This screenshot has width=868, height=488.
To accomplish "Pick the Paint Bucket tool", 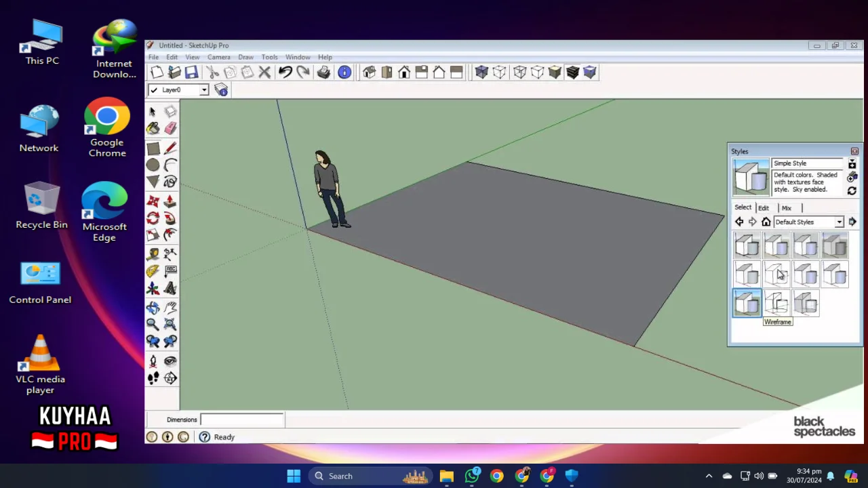I will click(x=153, y=129).
